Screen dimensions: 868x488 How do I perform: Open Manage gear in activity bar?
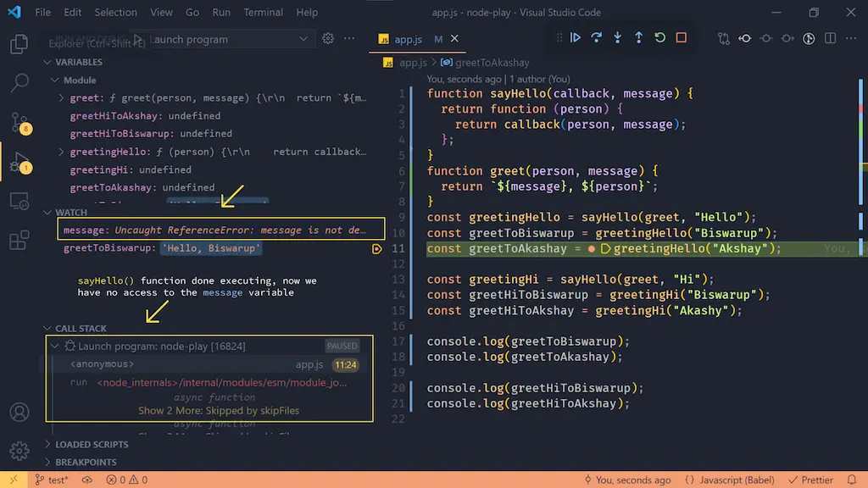point(19,451)
